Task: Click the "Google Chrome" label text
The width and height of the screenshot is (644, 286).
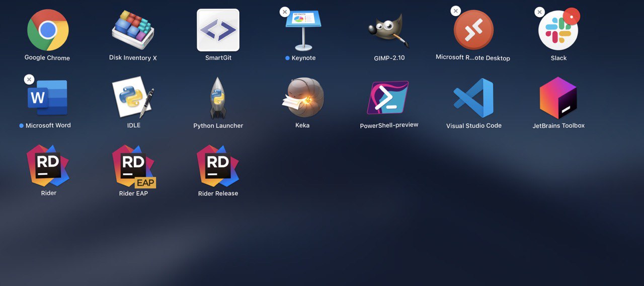Action: pos(47,58)
